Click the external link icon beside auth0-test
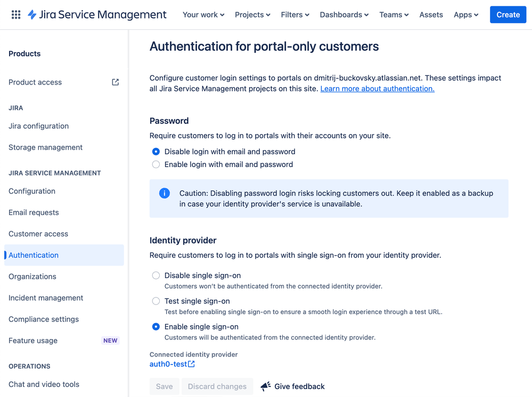Viewport: 532px width, 397px height. point(191,364)
